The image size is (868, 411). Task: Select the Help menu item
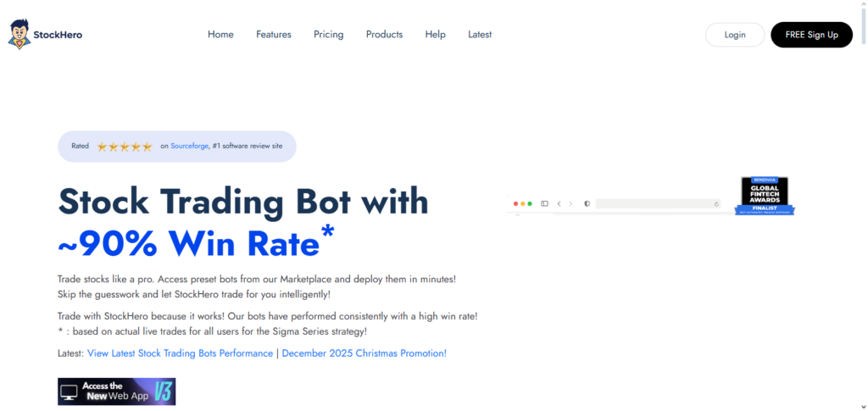click(x=435, y=34)
